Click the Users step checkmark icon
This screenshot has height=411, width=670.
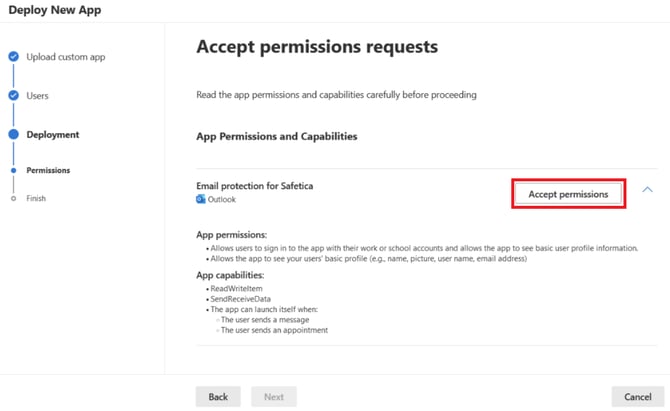coord(13,96)
